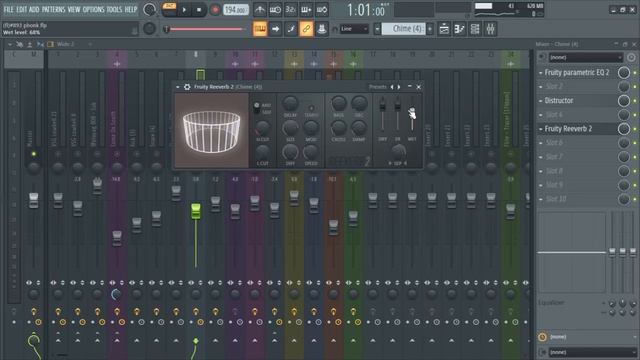The image size is (640, 360).
Task: Adjust the main pitch knob
Action: 149,29
